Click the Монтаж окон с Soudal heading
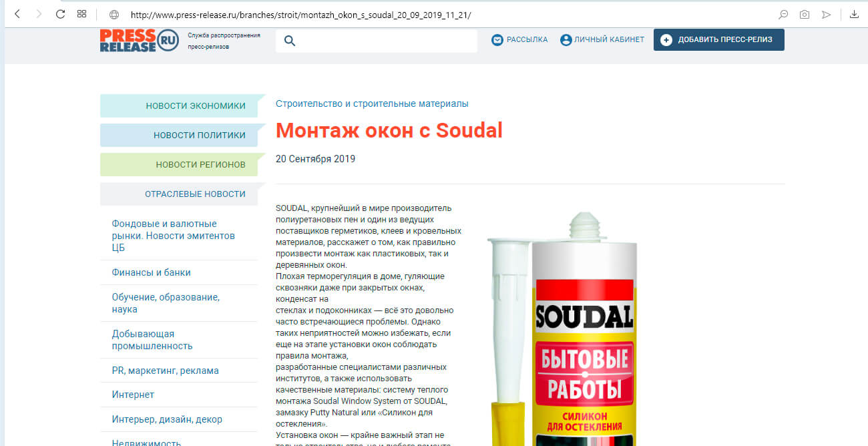868x446 pixels. point(389,130)
